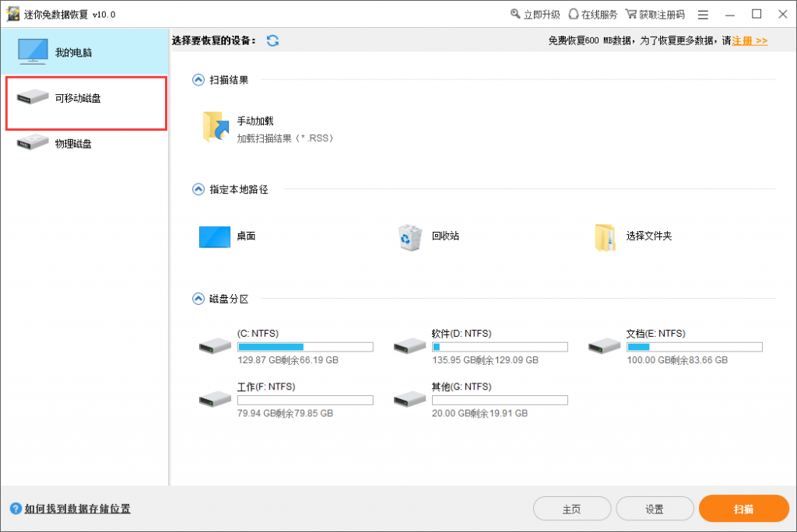Open the hamburger menu in title bar
Image resolution: width=797 pixels, height=532 pixels.
pos(703,15)
